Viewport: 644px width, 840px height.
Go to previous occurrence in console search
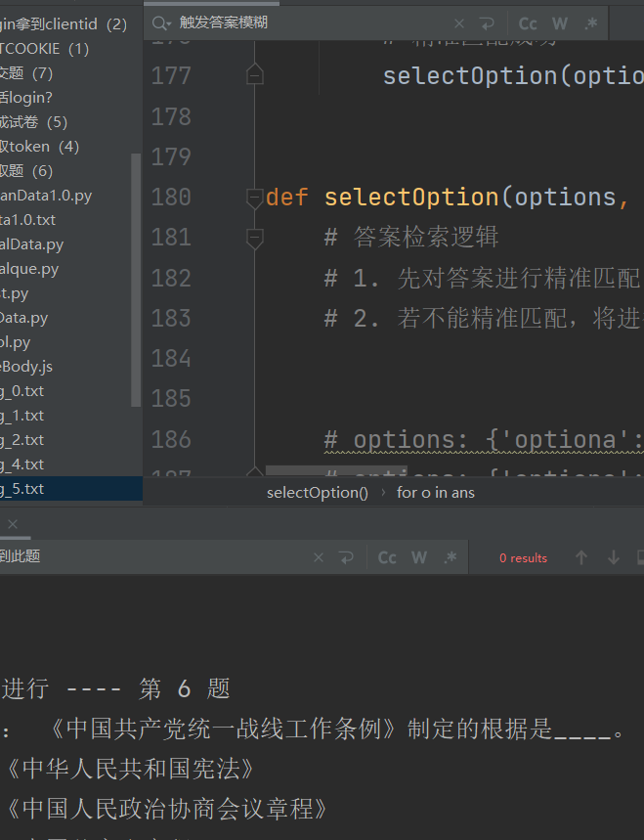[581, 557]
